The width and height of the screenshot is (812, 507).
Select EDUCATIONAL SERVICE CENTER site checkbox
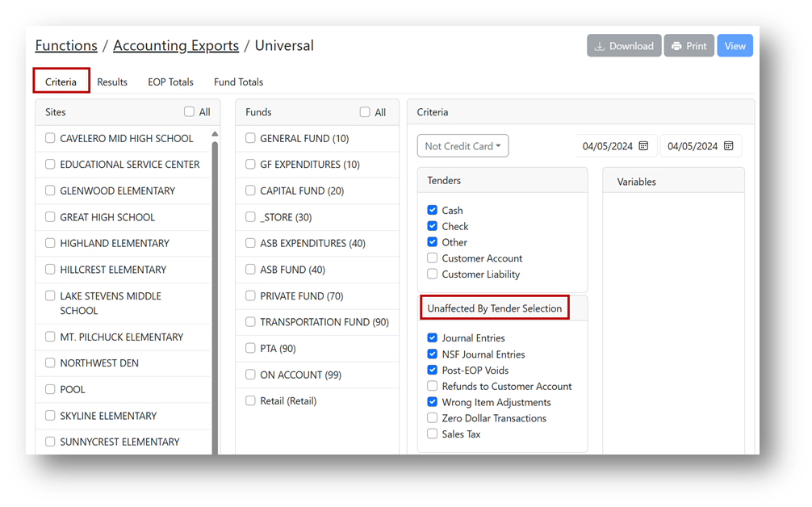pos(50,164)
